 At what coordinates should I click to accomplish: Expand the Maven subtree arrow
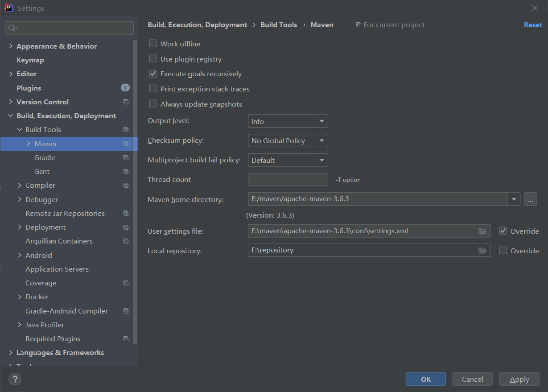[x=29, y=144]
